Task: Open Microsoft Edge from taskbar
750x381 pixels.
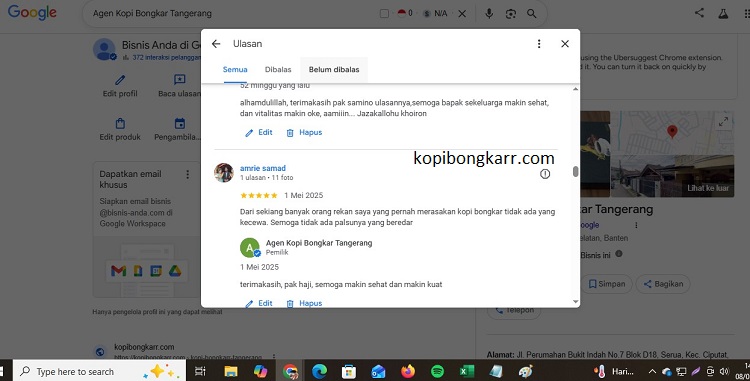Action: tap(320, 371)
